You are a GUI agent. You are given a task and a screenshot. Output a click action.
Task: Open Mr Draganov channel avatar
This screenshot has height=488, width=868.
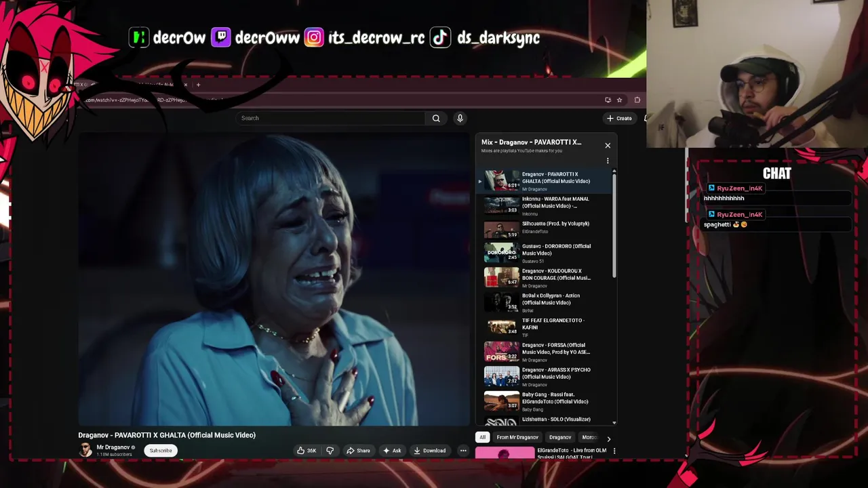click(x=85, y=450)
